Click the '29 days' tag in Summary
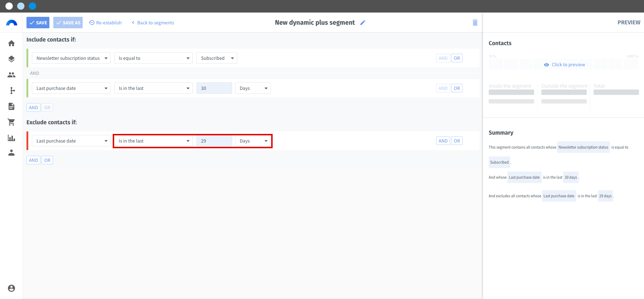Image resolution: width=644 pixels, height=299 pixels. [x=605, y=196]
